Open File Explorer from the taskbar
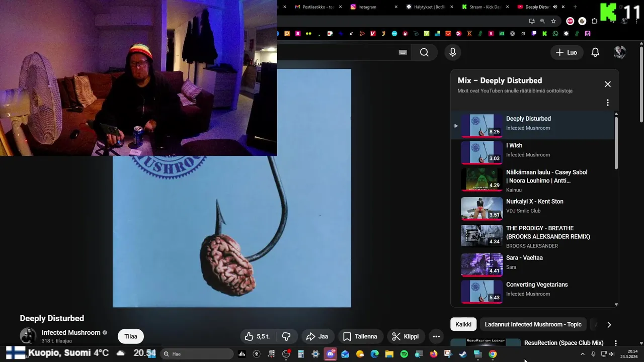 [x=389, y=354]
